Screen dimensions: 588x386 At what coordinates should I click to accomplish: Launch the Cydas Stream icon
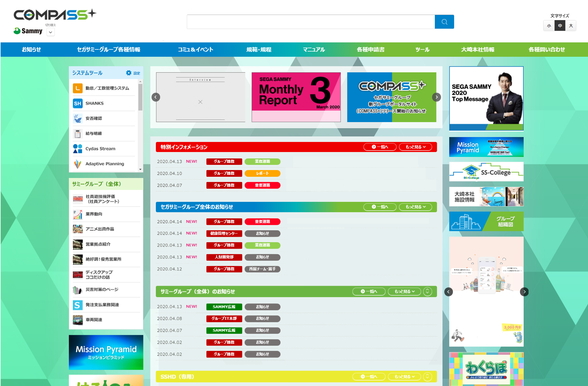pos(77,149)
